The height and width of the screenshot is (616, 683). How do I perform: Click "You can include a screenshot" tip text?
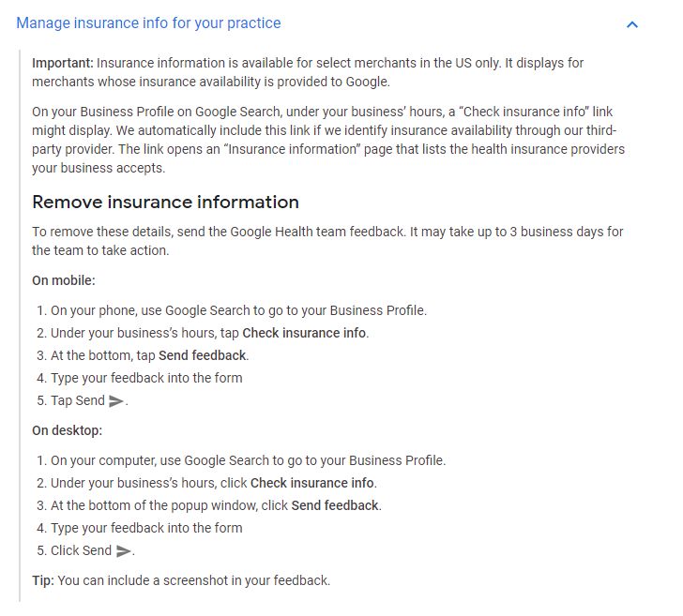coord(194,580)
